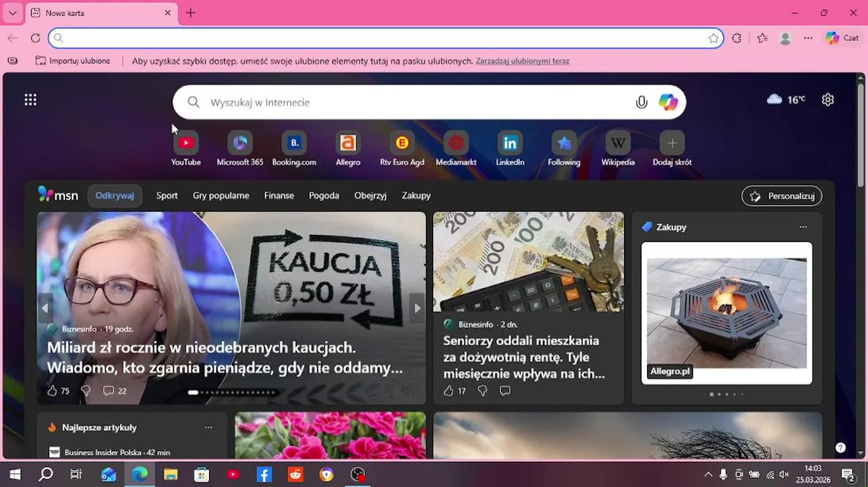
Task: Dislike the Seniorzy oddali mieszkania article
Action: click(x=482, y=390)
